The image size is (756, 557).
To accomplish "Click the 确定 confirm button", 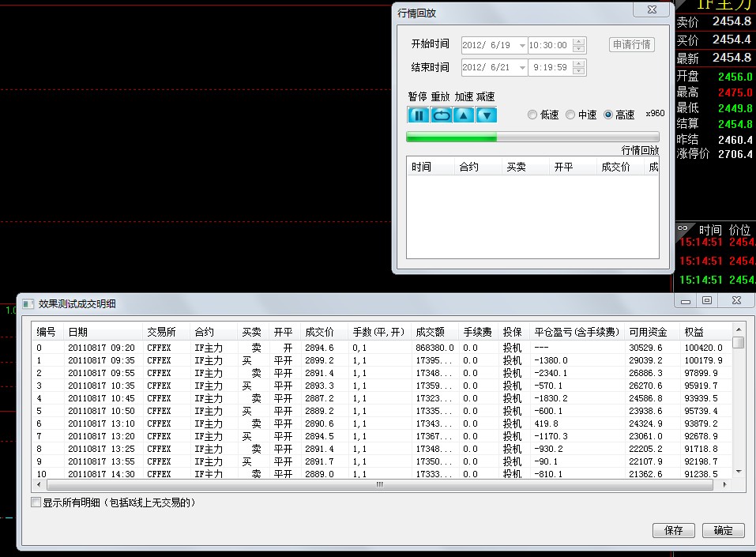I will tap(723, 530).
